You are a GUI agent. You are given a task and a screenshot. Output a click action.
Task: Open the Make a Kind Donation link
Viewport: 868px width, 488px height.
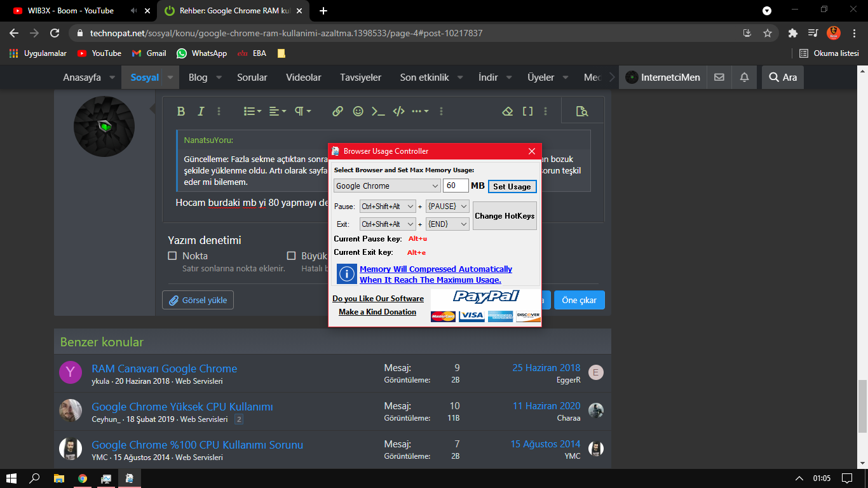(x=377, y=312)
